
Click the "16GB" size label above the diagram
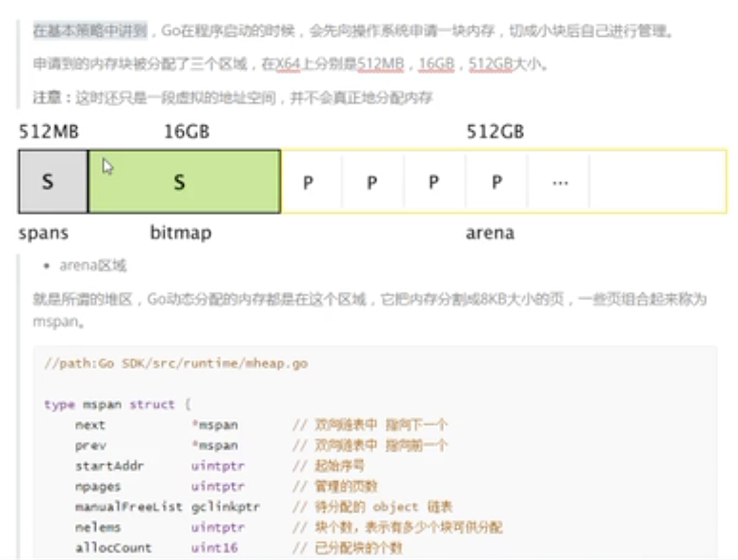(x=186, y=132)
